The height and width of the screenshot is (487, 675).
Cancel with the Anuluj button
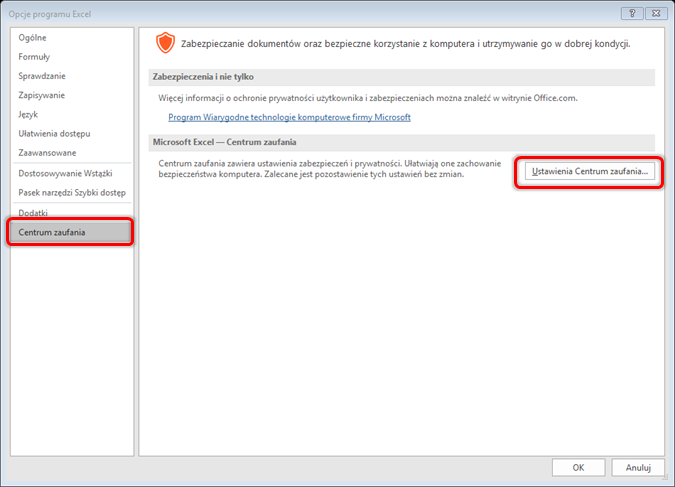tap(638, 468)
